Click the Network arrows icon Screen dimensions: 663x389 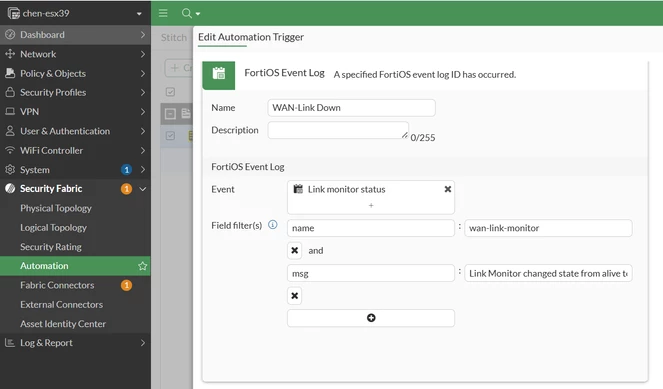tap(10, 54)
